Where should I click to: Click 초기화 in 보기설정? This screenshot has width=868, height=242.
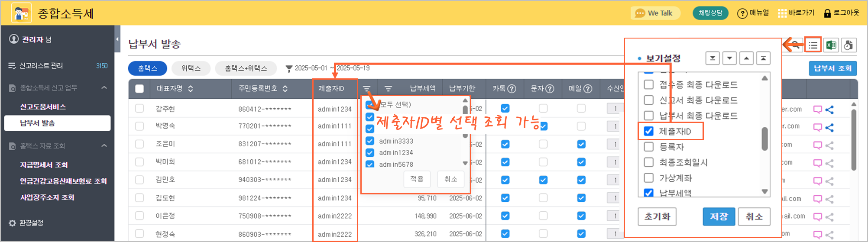[x=657, y=216]
